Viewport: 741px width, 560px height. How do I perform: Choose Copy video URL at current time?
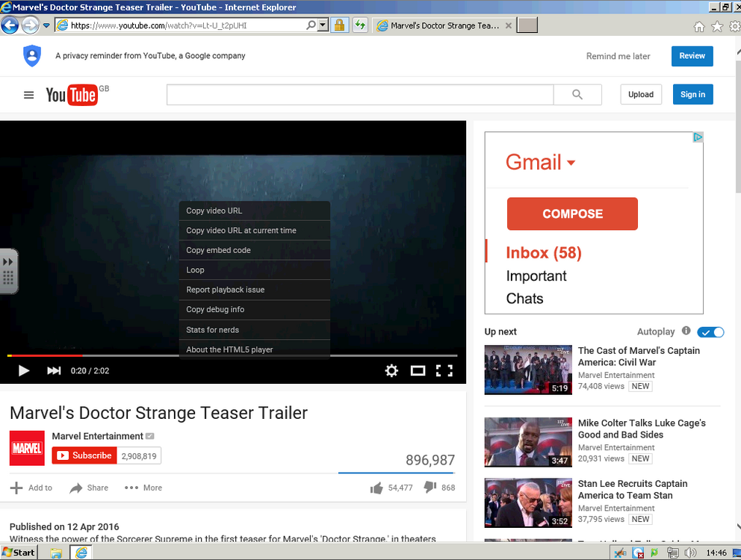pos(254,231)
